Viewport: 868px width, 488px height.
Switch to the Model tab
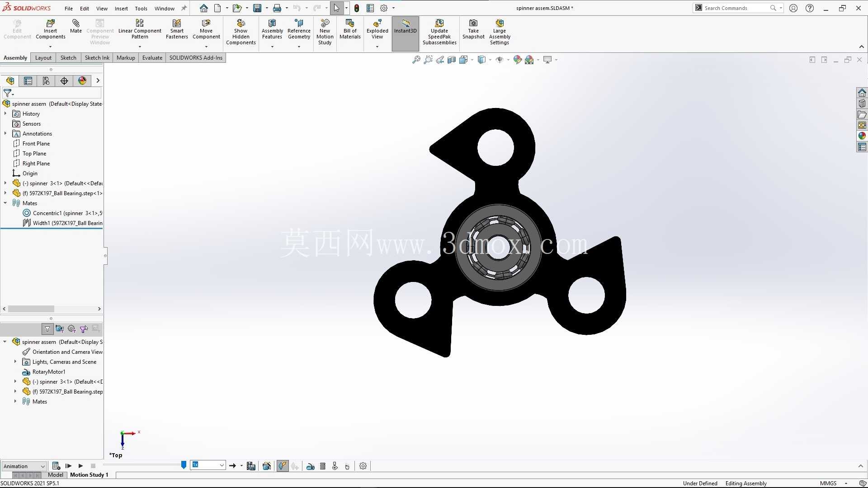pos(56,475)
